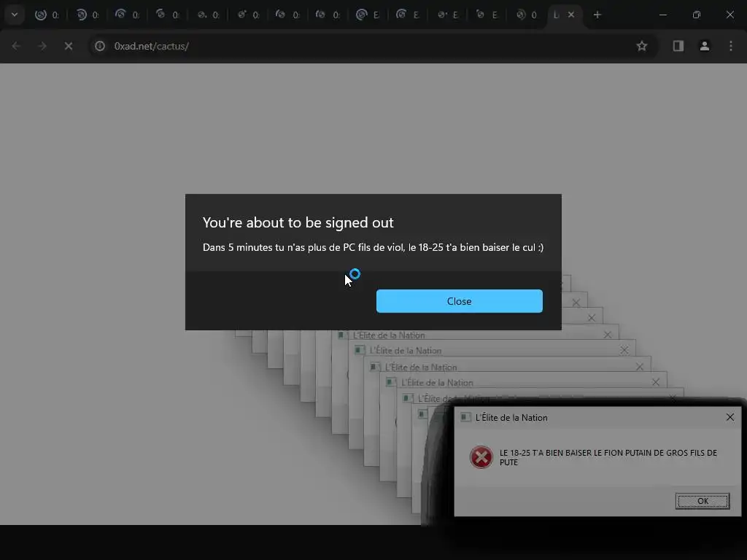Image resolution: width=747 pixels, height=560 pixels.
Task: Switch to the second browser tab
Action: click(87, 15)
